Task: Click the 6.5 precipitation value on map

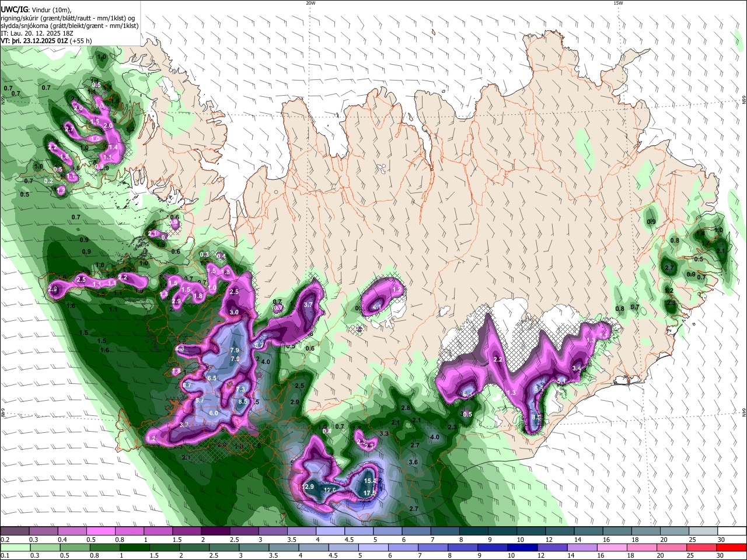Action: point(212,378)
